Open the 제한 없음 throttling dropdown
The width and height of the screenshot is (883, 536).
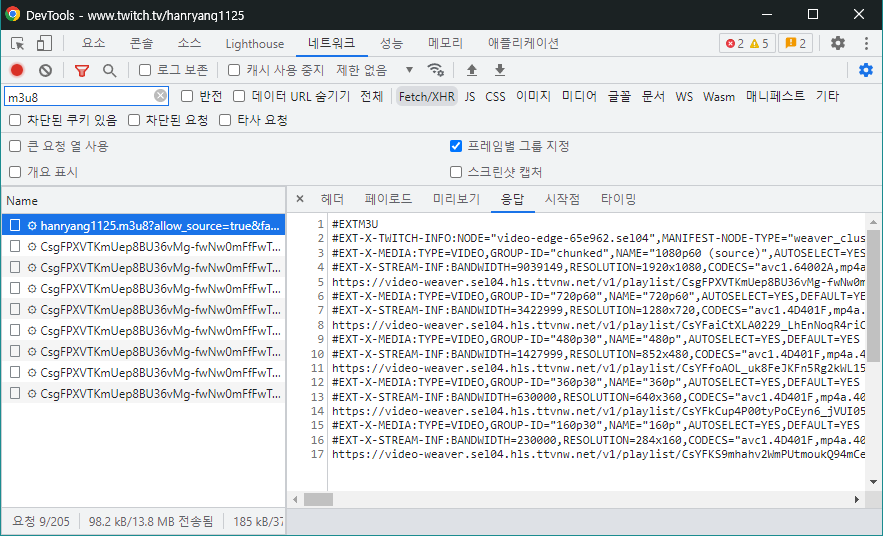374,70
